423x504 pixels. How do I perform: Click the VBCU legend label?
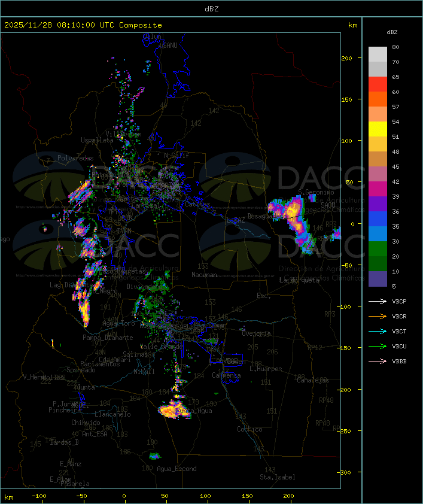tap(399, 346)
